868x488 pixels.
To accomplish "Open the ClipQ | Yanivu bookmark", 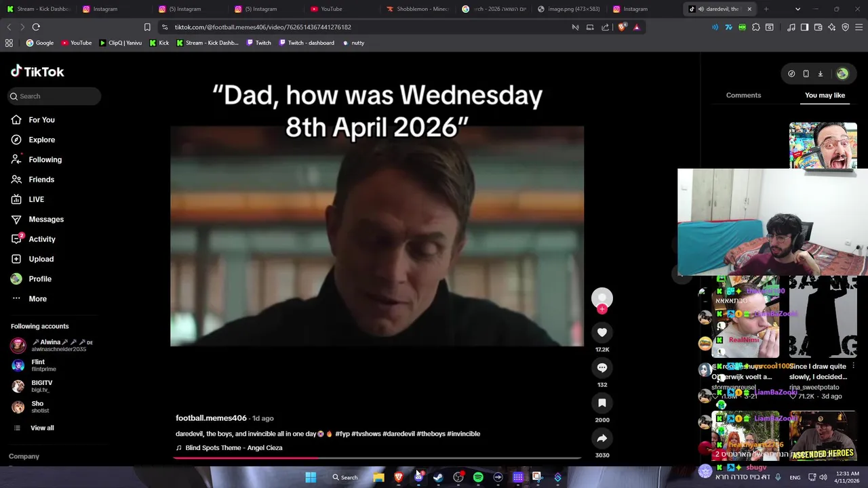I will 121,43.
